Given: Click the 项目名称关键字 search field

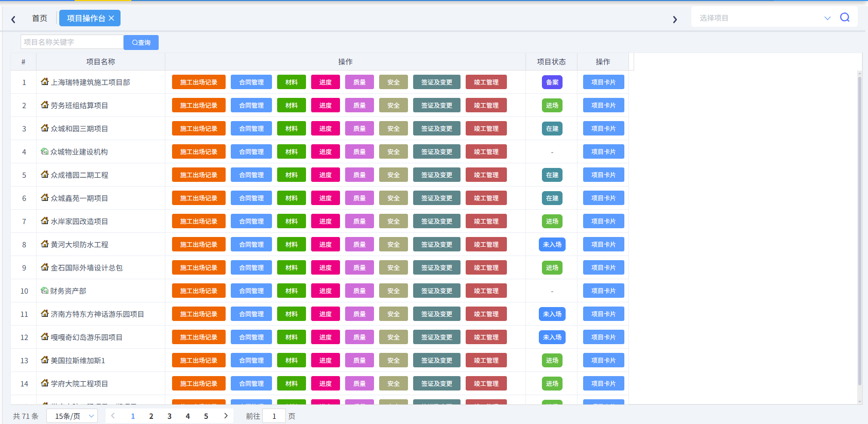Looking at the screenshot, I should [x=72, y=42].
